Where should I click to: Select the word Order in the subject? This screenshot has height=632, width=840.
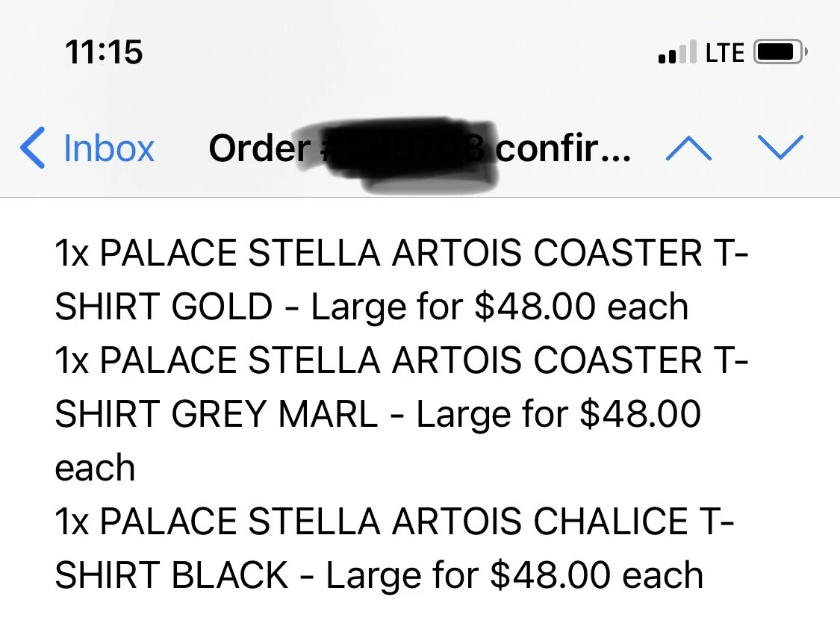pos(259,148)
